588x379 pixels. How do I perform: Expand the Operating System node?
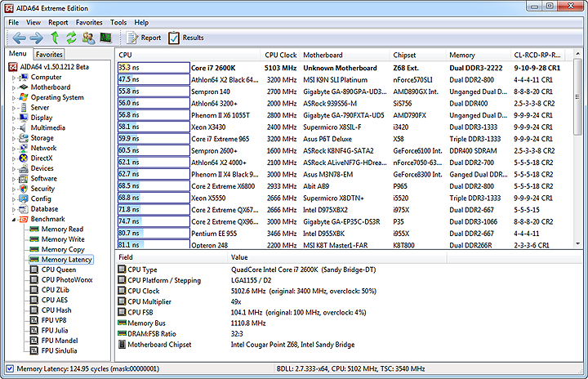click(14, 98)
